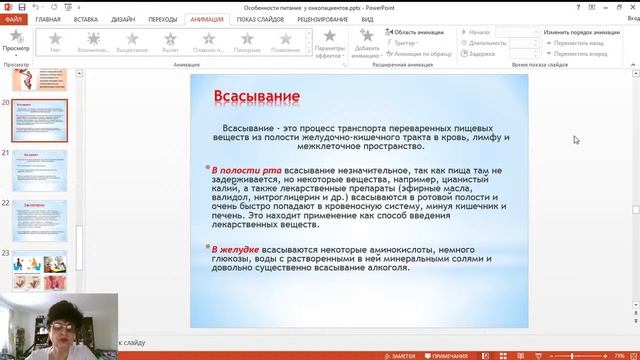
Task: Click the red phrase В желудке
Action: click(235, 249)
